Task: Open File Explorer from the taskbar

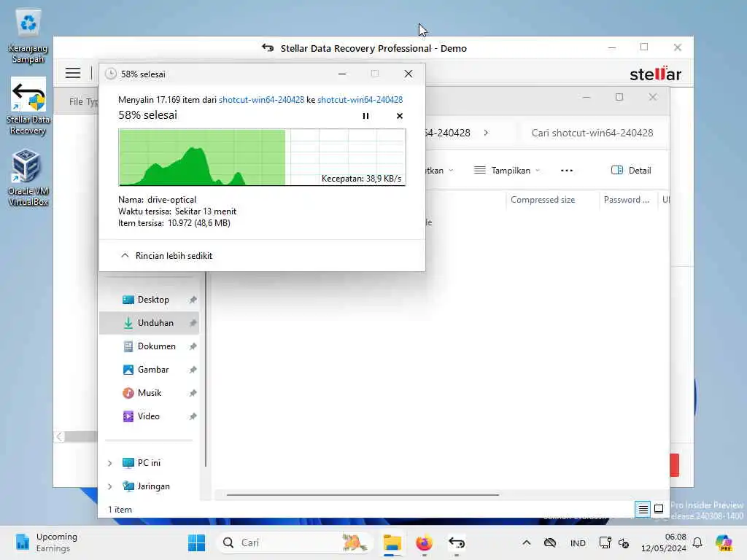Action: tap(392, 542)
